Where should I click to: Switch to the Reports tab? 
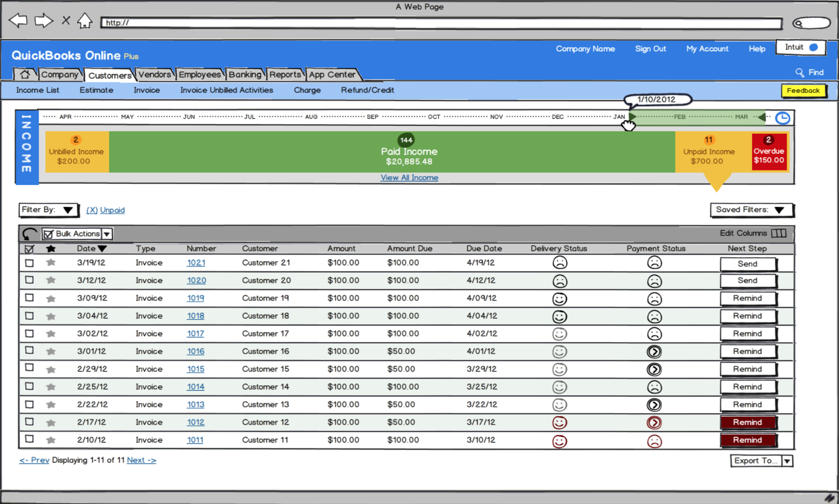coord(285,74)
